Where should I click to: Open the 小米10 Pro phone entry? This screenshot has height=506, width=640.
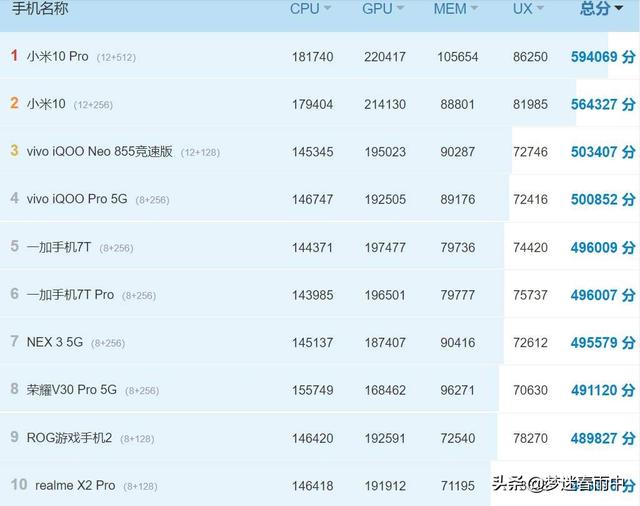59,57
